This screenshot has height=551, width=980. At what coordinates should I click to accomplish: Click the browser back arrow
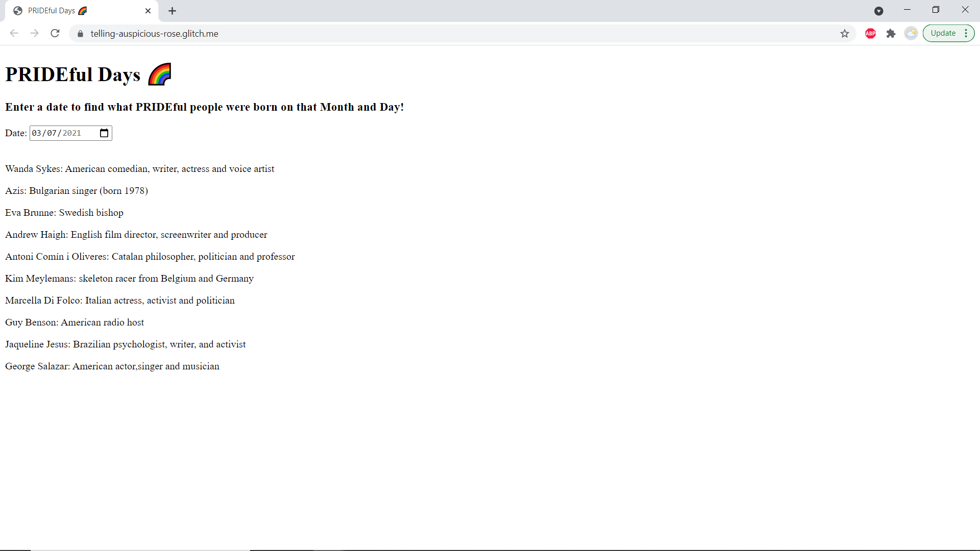(14, 33)
